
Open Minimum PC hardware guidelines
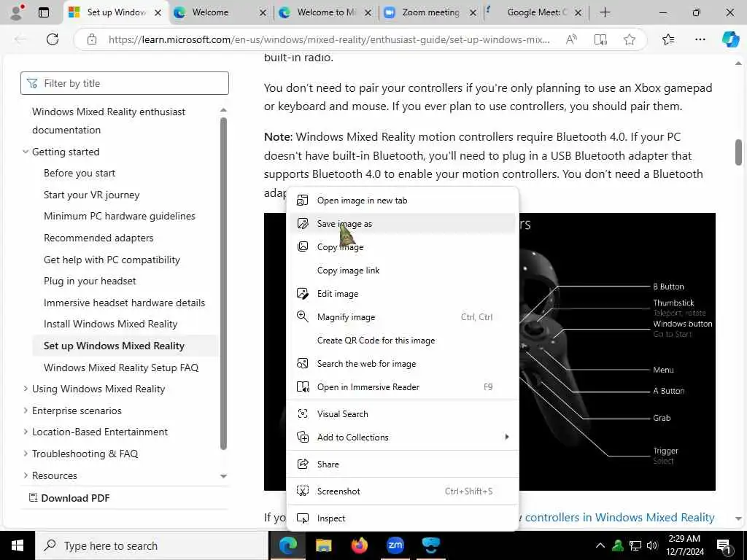pyautogui.click(x=120, y=216)
